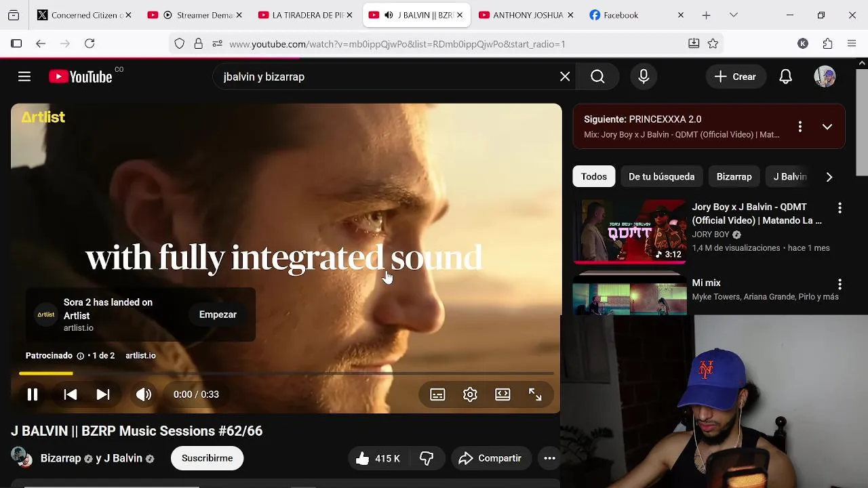Open the Mi mix thumbnail
Image resolution: width=868 pixels, height=488 pixels.
(x=629, y=293)
